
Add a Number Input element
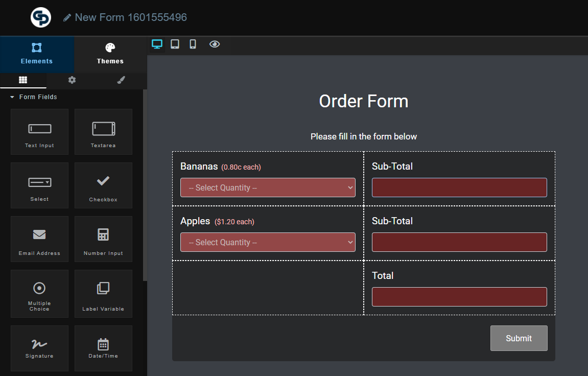(x=103, y=239)
